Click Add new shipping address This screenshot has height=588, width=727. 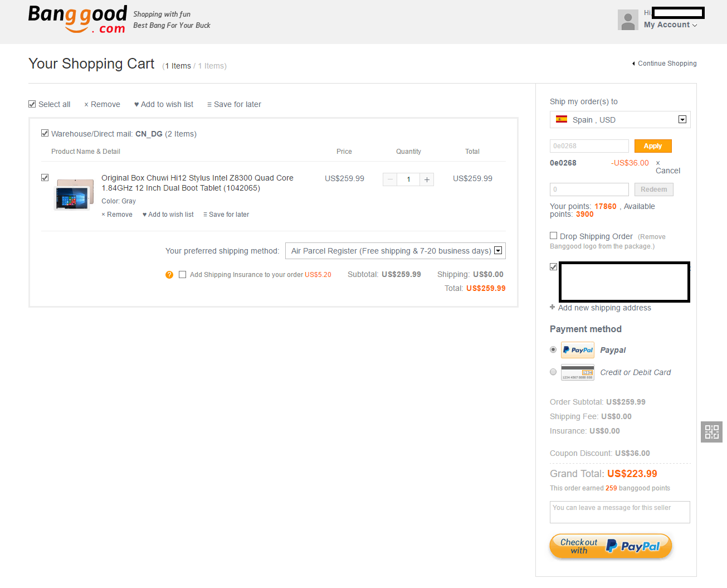coord(604,308)
